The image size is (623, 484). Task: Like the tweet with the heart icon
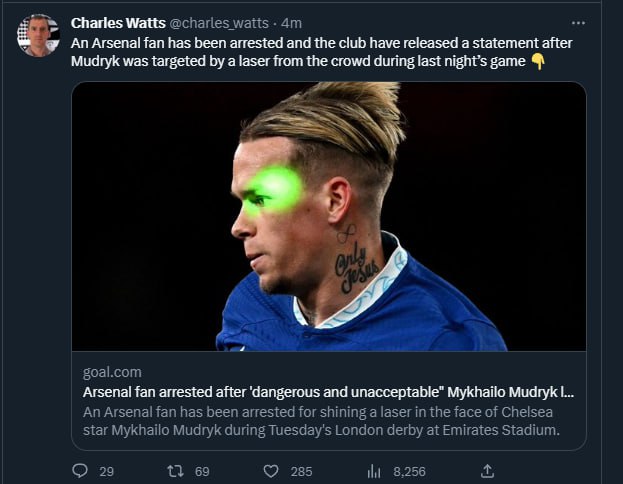(x=270, y=470)
